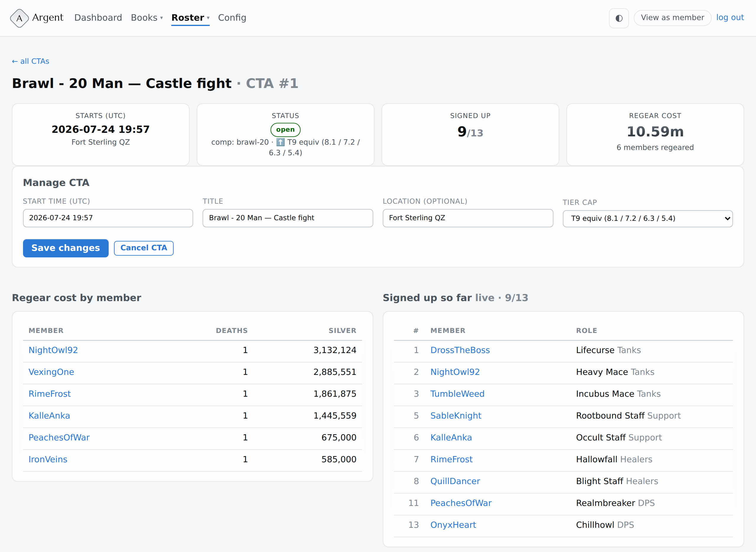Open the Tier cap dropdown

[x=647, y=218]
